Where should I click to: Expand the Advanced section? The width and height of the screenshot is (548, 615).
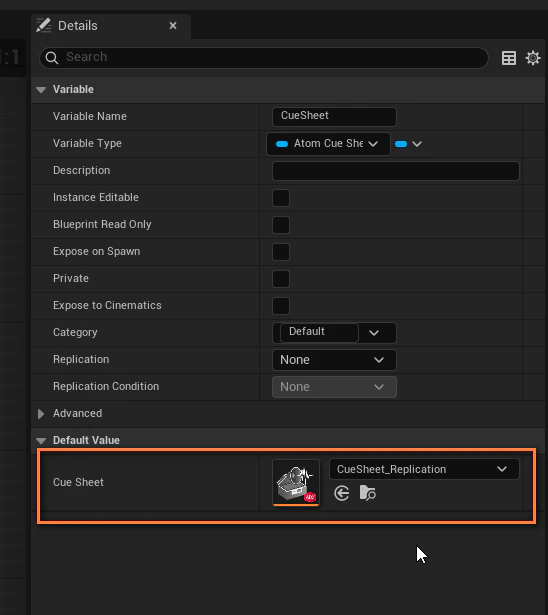[x=41, y=414]
